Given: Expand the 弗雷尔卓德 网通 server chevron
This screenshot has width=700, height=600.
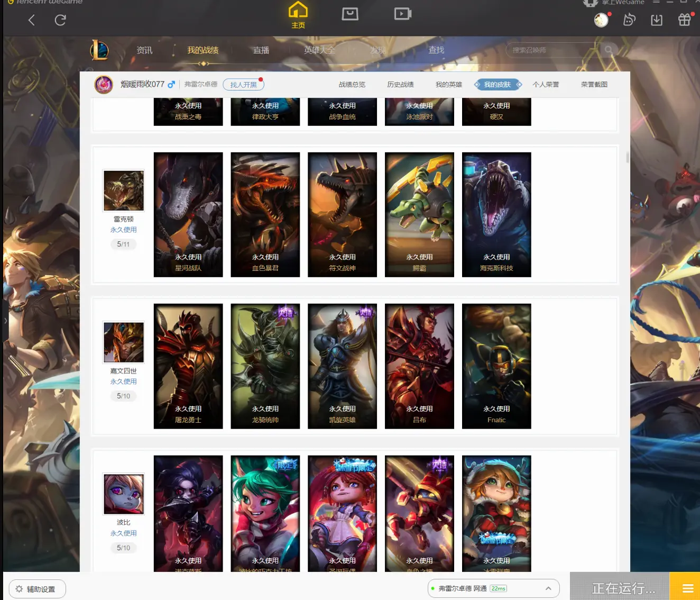Looking at the screenshot, I should coord(548,588).
